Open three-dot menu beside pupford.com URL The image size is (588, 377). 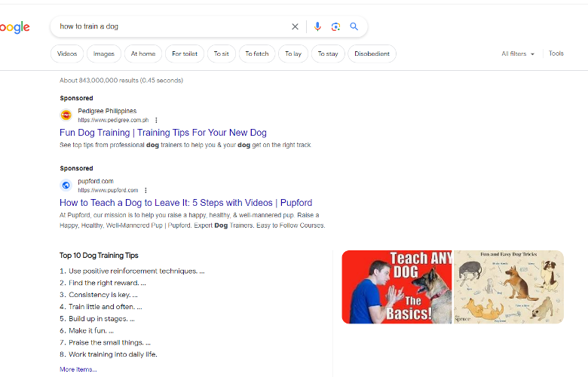tap(146, 190)
